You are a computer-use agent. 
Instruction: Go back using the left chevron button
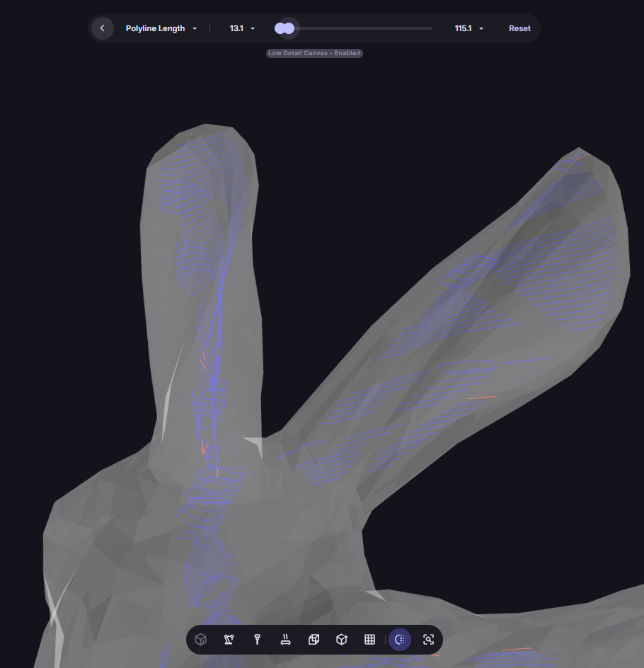point(103,28)
